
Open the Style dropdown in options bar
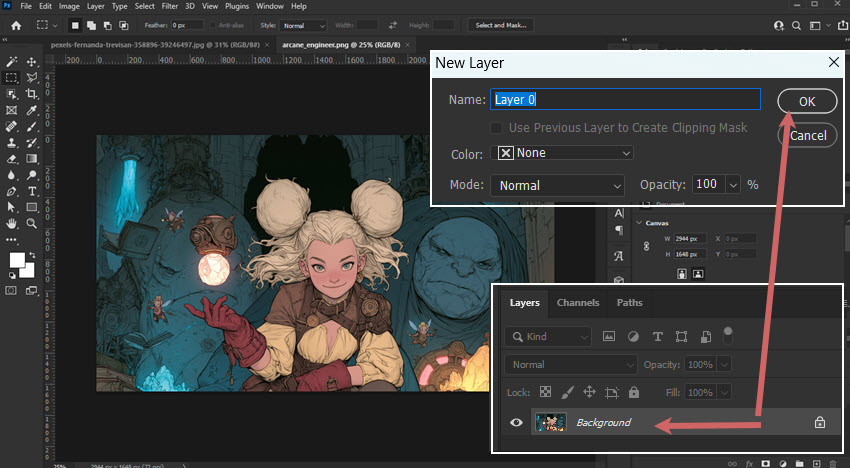(x=304, y=25)
